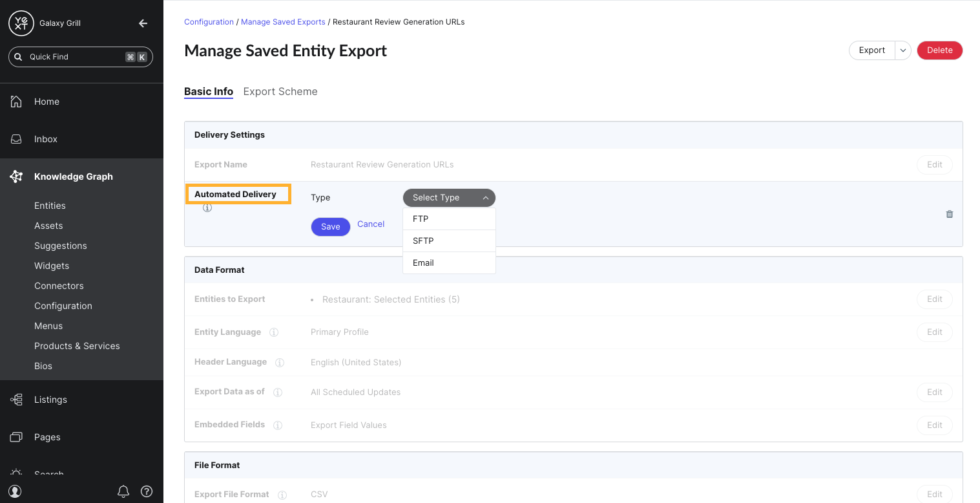Open notifications bell icon
980x503 pixels.
[x=123, y=491]
